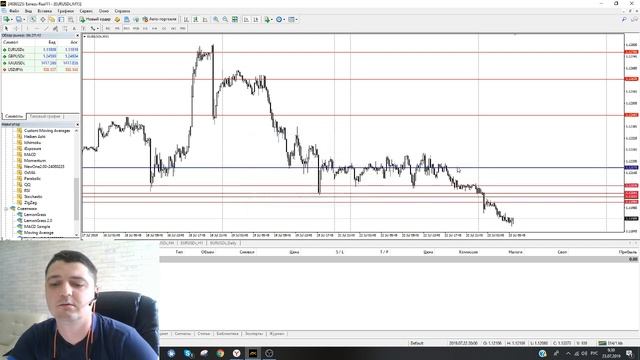Viewport: 640px width, 360px height.
Task: Select XAUUSDc row in Market Watch
Action: (x=40, y=63)
